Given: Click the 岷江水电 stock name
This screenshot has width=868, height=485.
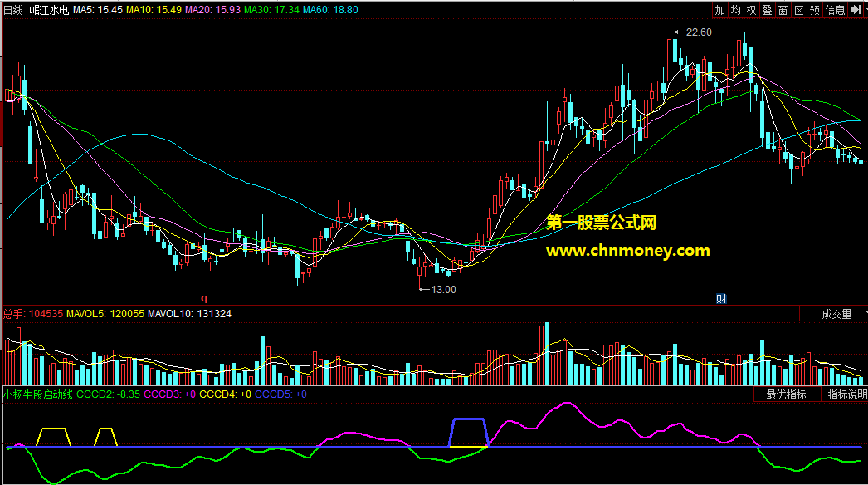Looking at the screenshot, I should [x=49, y=10].
